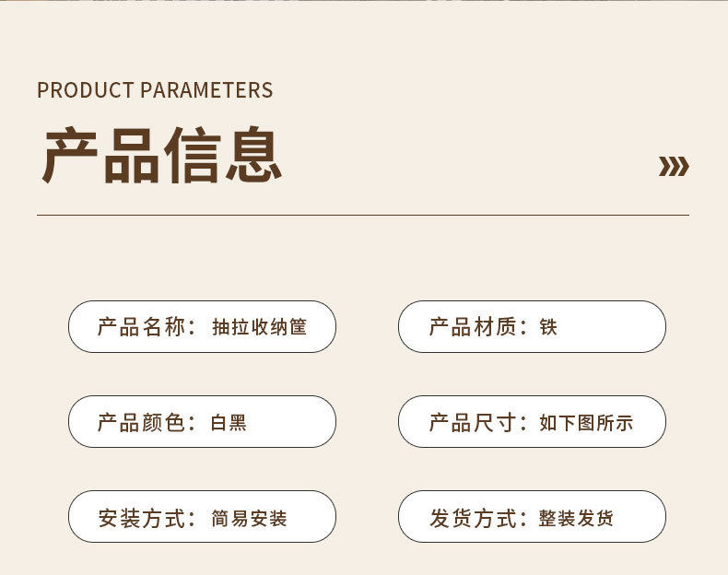
Task: Click the 白黑 color value
Action: click(229, 423)
